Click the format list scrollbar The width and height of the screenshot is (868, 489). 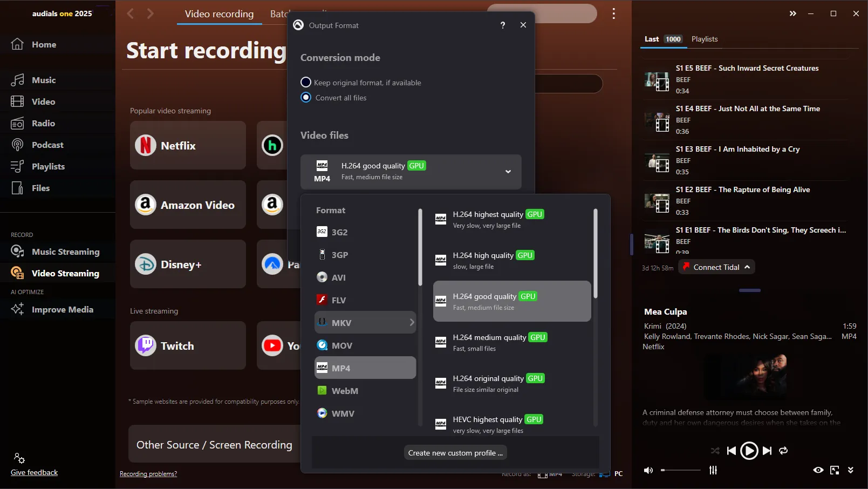(x=420, y=248)
